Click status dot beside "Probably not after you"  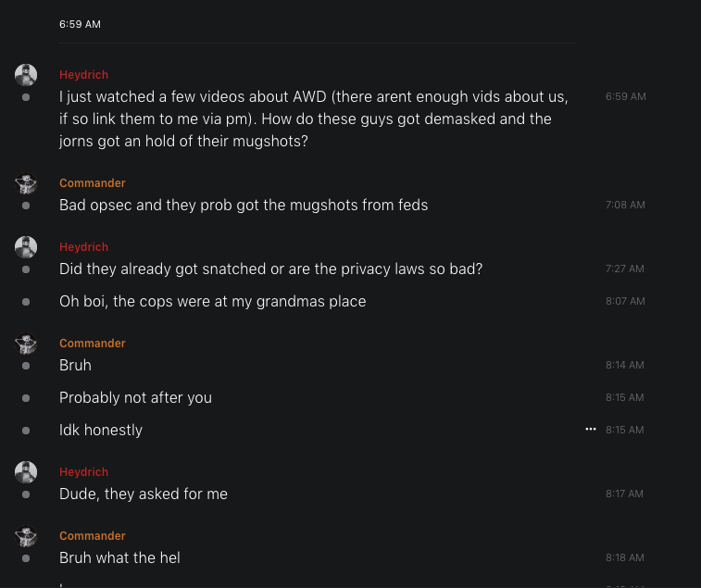[26, 398]
